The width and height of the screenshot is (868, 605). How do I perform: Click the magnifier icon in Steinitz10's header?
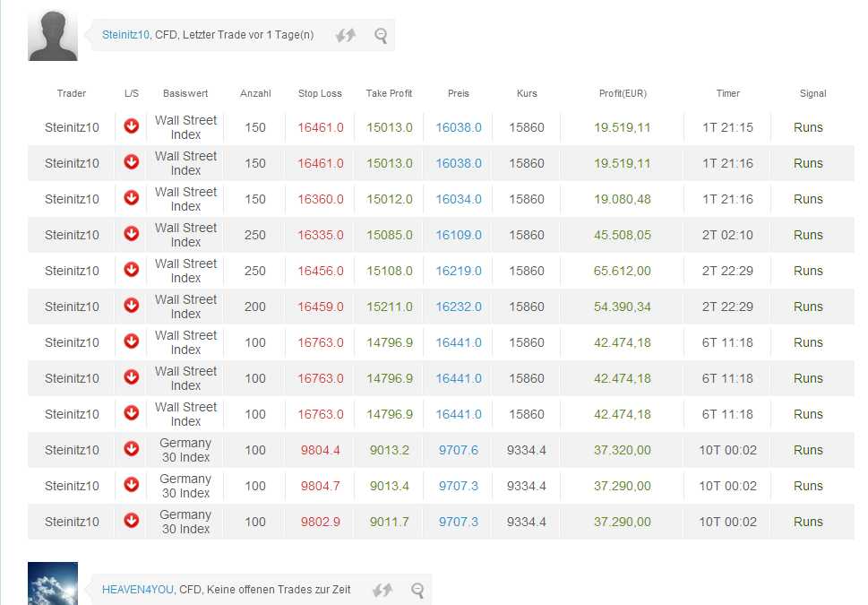tap(381, 36)
